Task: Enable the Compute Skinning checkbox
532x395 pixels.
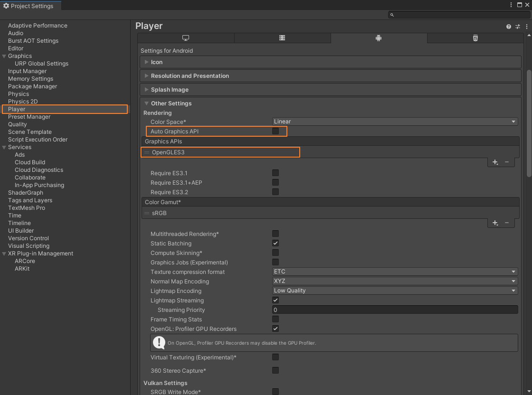Action: [x=275, y=253]
